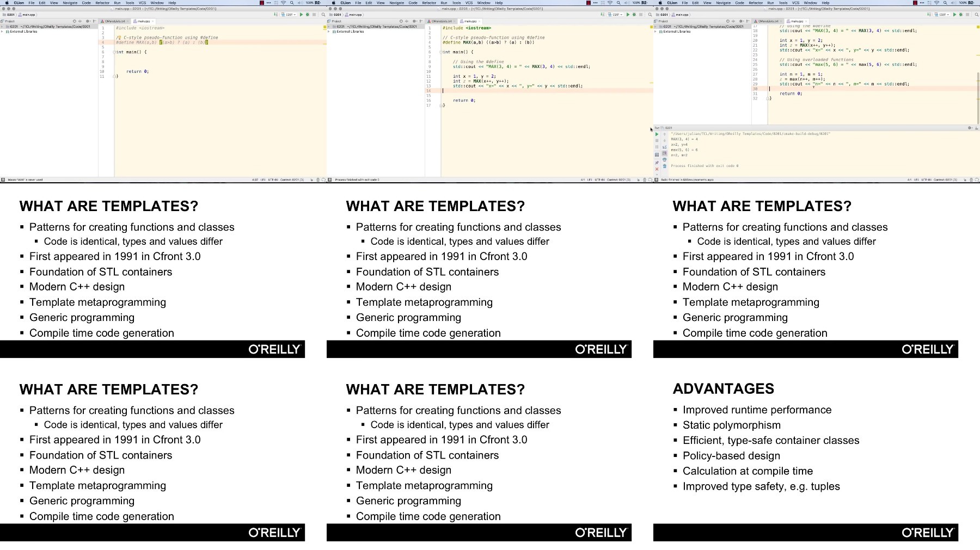Click Up stack trace arrow in Run window
980x550 pixels.
(x=665, y=134)
